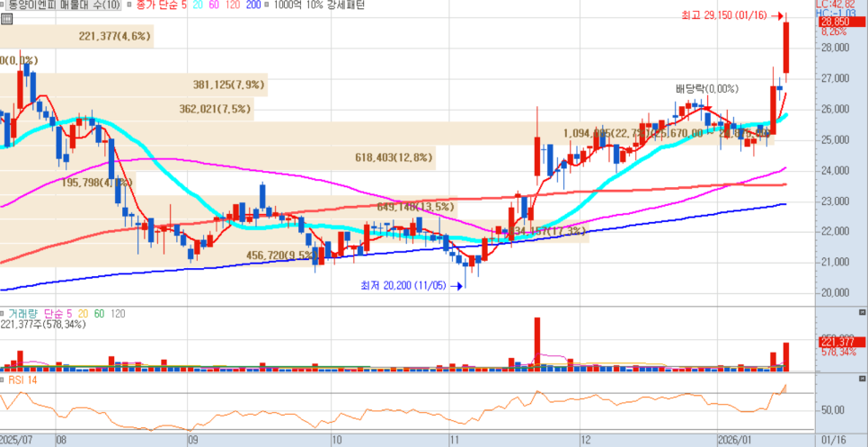This screenshot has height=447, width=868.
Task: Open the grid icon below the chart title
Action: [6, 20]
